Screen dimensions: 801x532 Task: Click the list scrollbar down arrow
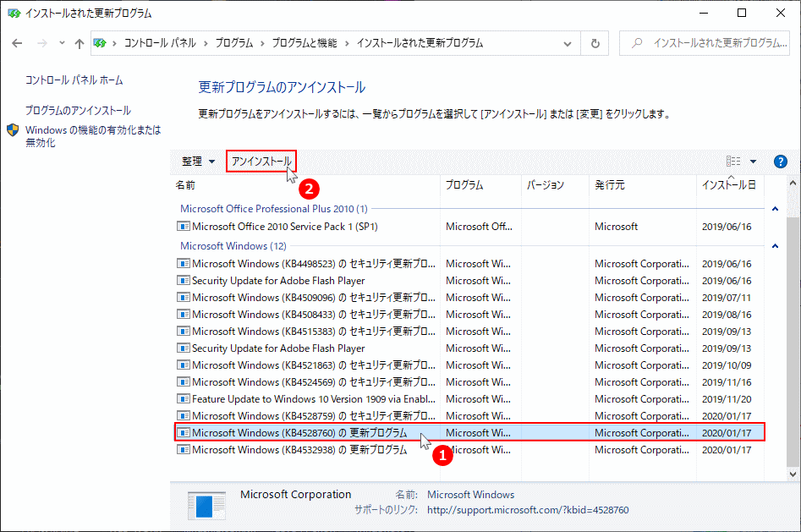pyautogui.click(x=793, y=474)
